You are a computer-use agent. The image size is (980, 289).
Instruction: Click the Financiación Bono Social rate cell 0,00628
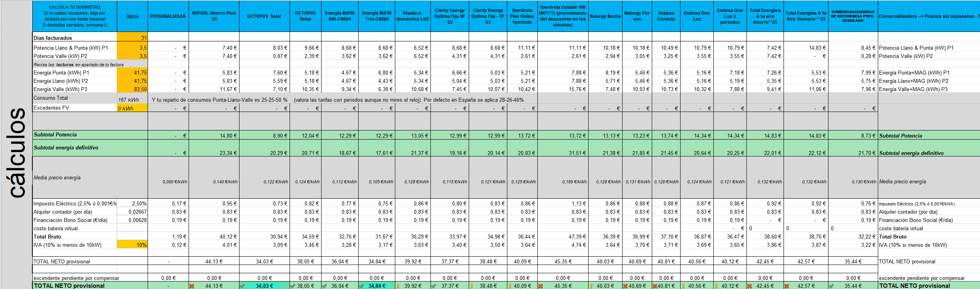tap(132, 220)
